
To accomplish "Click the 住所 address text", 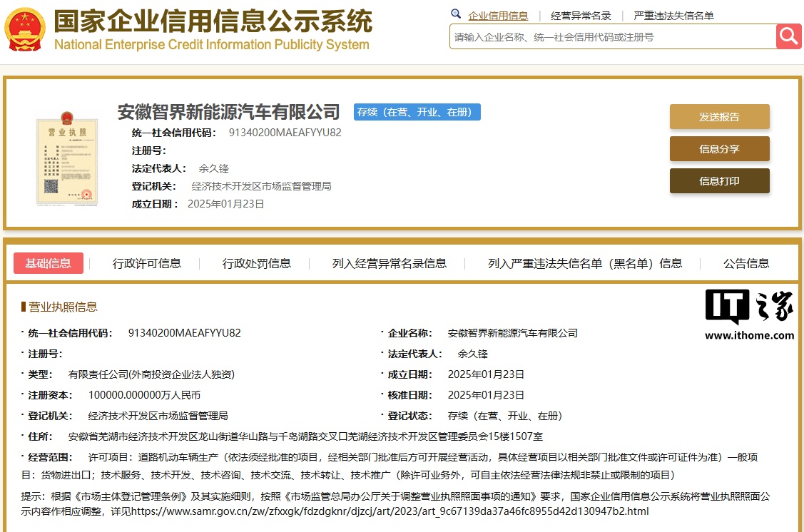I will coord(305,436).
